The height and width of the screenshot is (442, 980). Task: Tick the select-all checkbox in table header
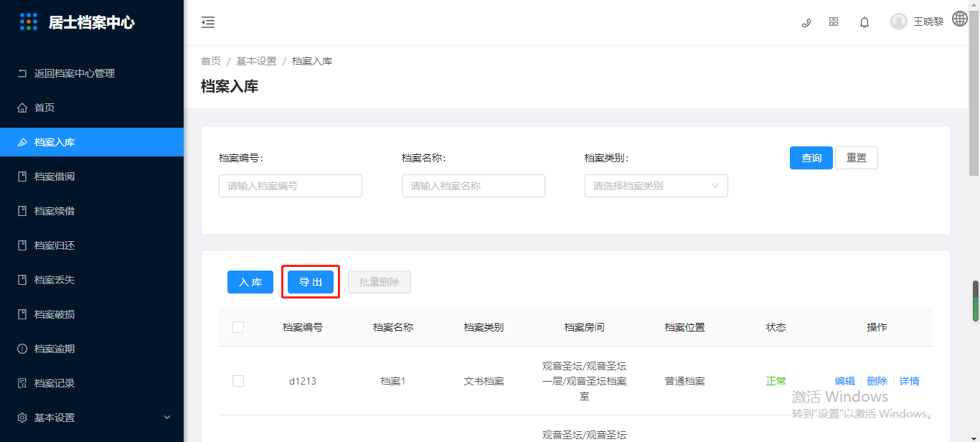238,327
